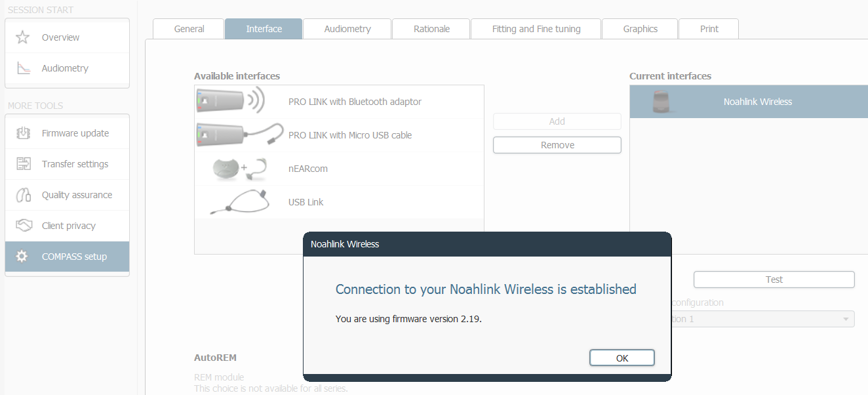This screenshot has height=395, width=868.
Task: Switch to the Graphics tab
Action: tap(641, 29)
